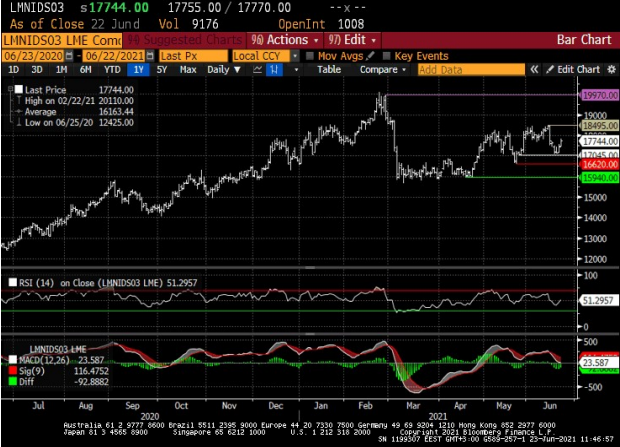Click the Edit Chart button
Viewport: 620px width, 447px height.
coord(573,70)
